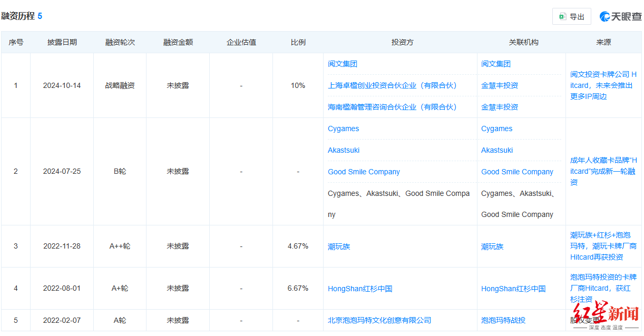Open Good Smile Company investor link
Image resolution: width=644 pixels, height=336 pixels.
(364, 172)
